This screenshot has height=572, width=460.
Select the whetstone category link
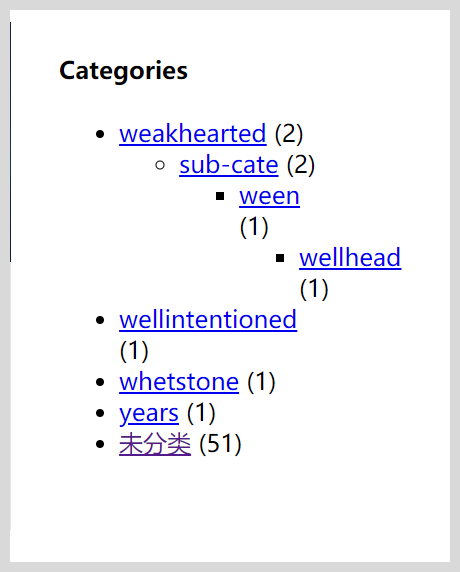(179, 382)
